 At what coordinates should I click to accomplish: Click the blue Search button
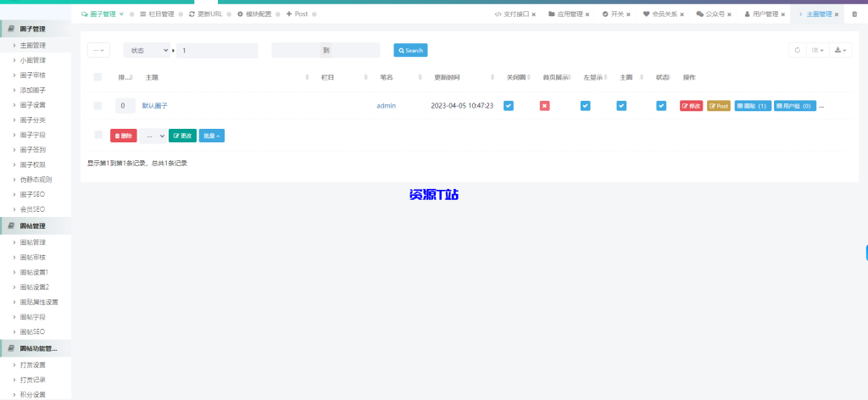[x=411, y=50]
